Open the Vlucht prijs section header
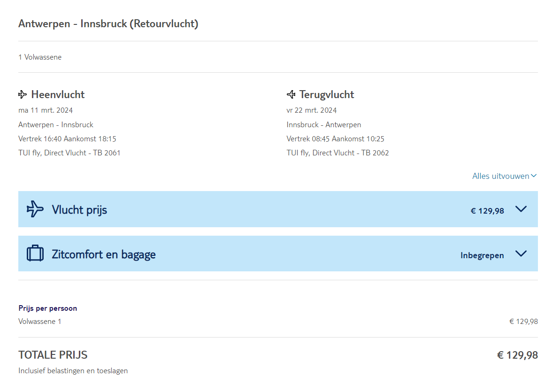The image size is (560, 392). point(79,210)
